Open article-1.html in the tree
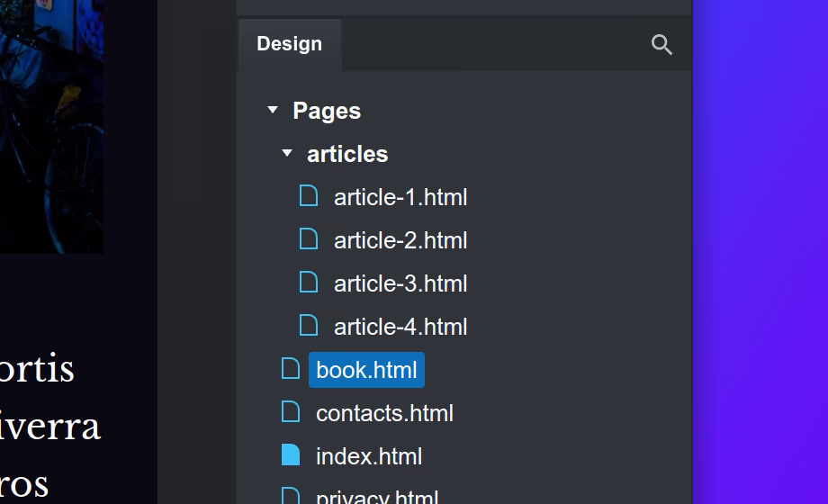The image size is (828, 504). pyautogui.click(x=400, y=197)
